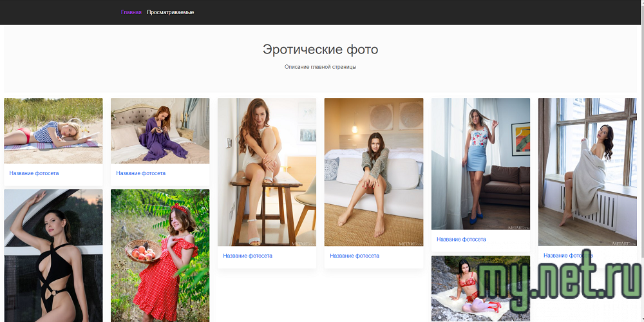Open the Главная navigation link
Viewport: 644px width, 322px height.
coord(131,12)
